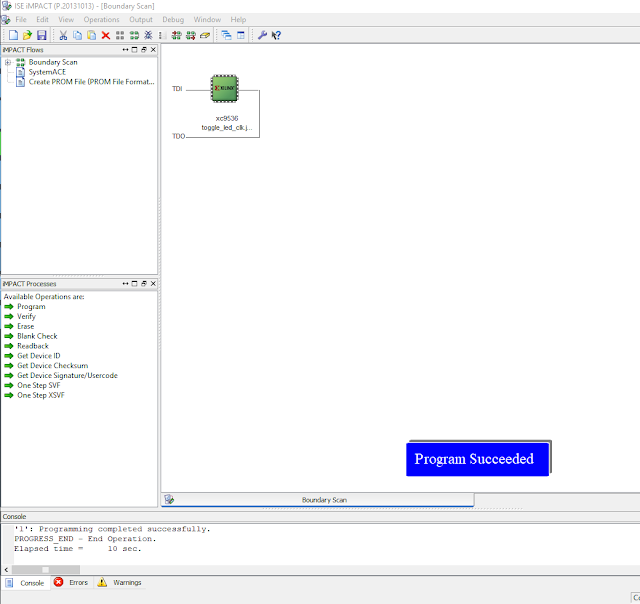Switch to the Errors tab
640x604 pixels.
tap(72, 582)
